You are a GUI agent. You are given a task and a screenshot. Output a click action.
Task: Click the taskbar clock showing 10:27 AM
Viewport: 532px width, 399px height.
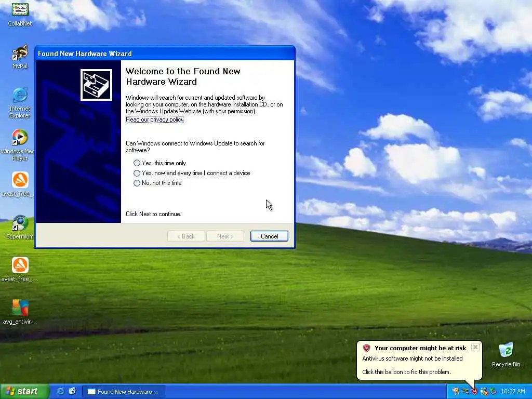coord(513,391)
